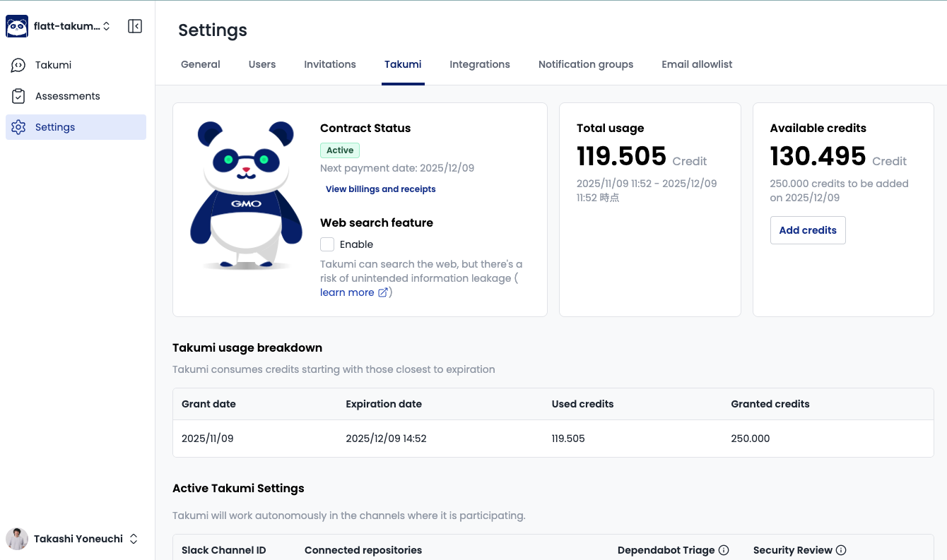Image resolution: width=947 pixels, height=560 pixels.
Task: Click Takashi Yoneuchi's profile avatar
Action: pyautogui.click(x=17, y=539)
